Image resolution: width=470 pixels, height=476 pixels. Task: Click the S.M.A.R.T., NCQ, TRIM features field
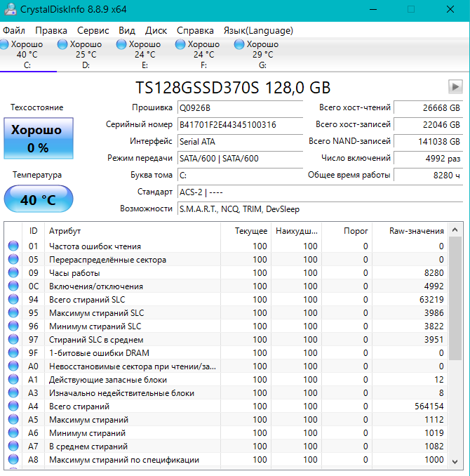[x=320, y=209]
